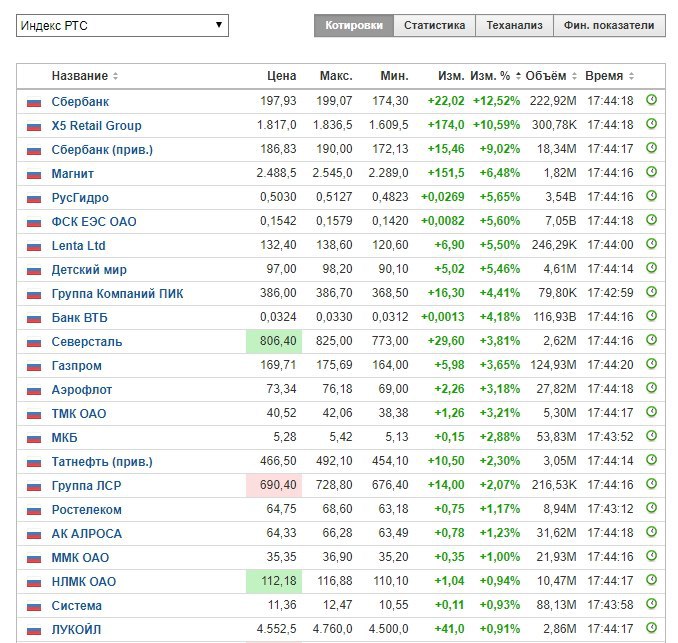Image resolution: width=678 pixels, height=643 pixels.
Task: Open the Фин. показатели tab
Action: (609, 26)
